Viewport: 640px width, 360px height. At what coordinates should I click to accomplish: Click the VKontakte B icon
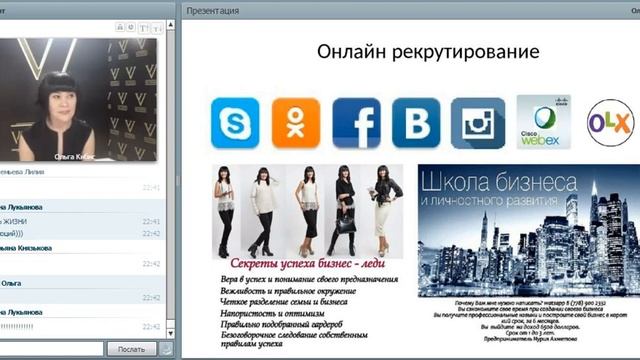[416, 123]
